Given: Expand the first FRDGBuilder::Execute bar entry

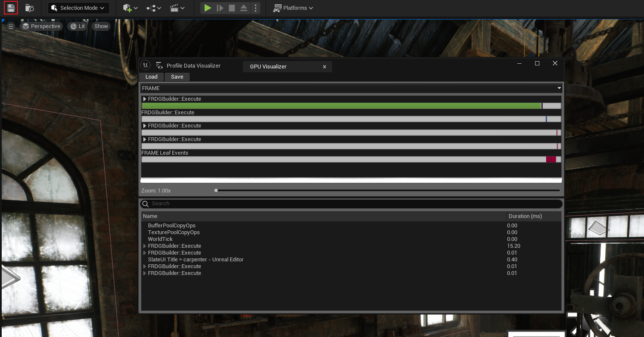Looking at the screenshot, I should (145, 99).
